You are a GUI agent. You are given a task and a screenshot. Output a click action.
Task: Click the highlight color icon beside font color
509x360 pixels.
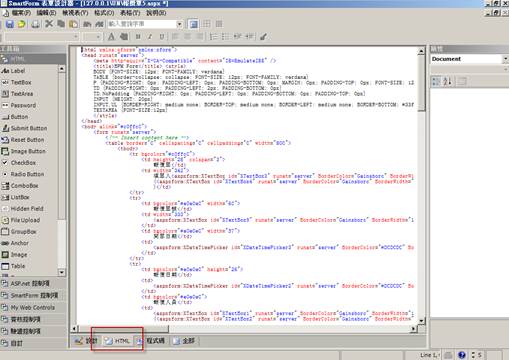point(124,37)
